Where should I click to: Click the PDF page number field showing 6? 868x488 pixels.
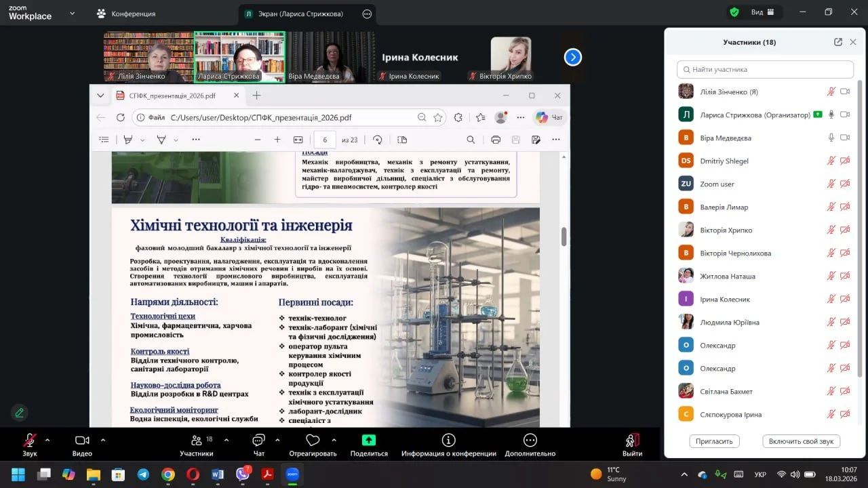[x=325, y=140]
